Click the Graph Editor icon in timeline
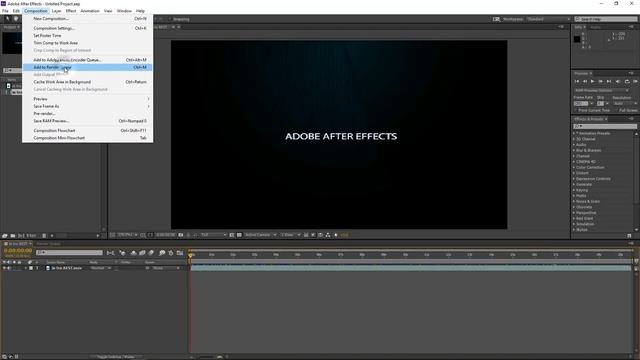This screenshot has width=640, height=360. pos(180,253)
